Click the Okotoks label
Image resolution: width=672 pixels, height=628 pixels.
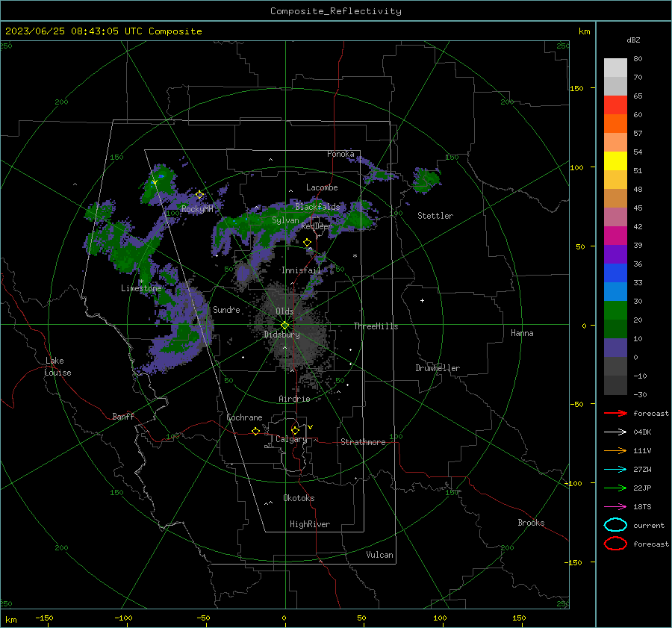pos(299,498)
